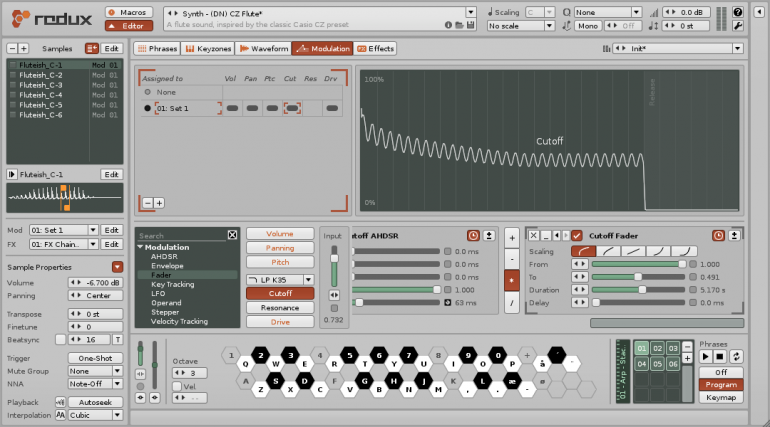Click the Keymap phrase mode button
The width and height of the screenshot is (770, 427).
[720, 397]
